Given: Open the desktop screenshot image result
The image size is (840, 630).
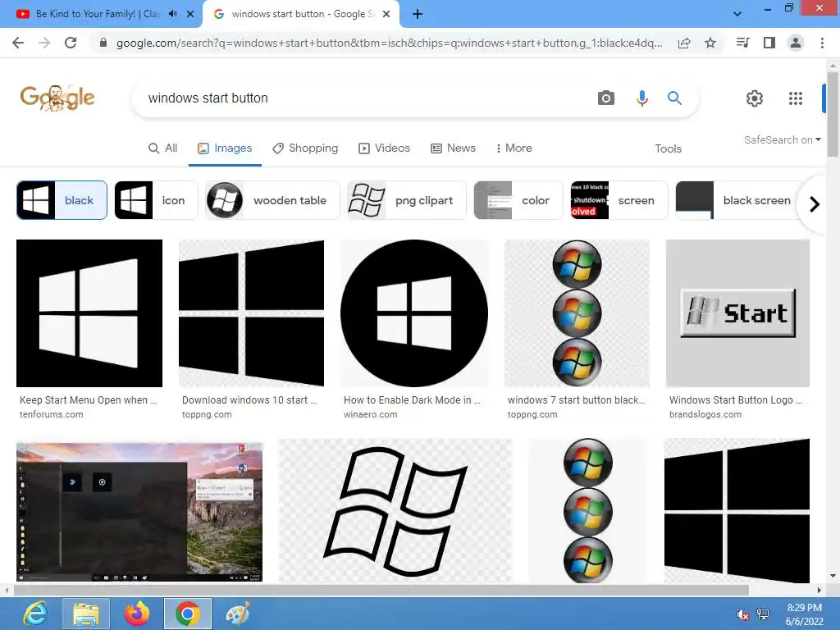Looking at the screenshot, I should pos(139,512).
